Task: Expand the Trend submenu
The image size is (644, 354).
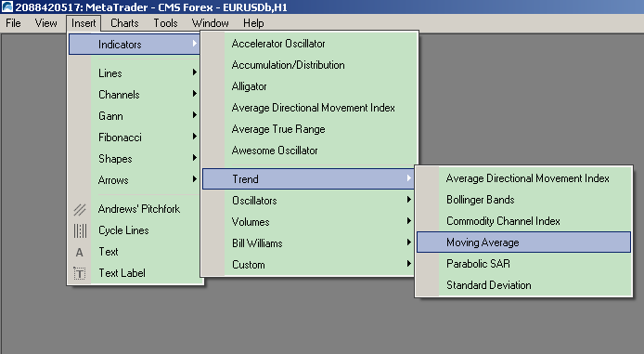Action: [308, 179]
